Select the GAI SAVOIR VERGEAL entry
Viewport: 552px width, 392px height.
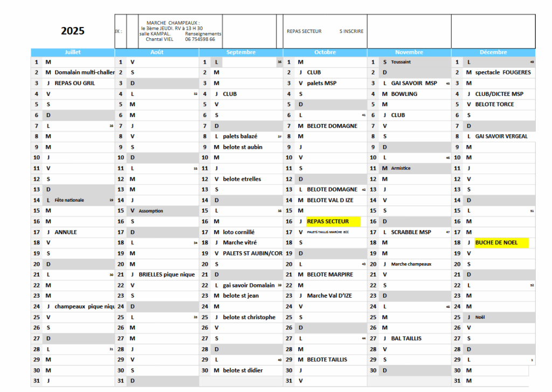click(501, 136)
